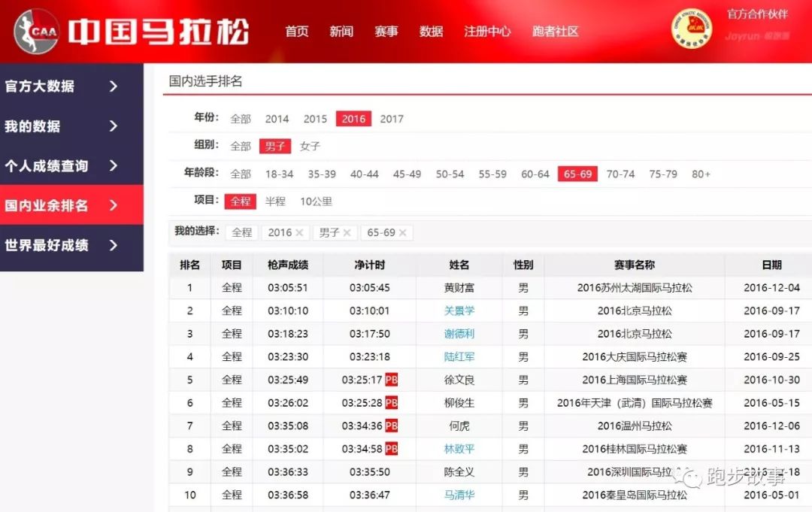Click the PB badge beside 柳俊生's net time

(x=391, y=403)
